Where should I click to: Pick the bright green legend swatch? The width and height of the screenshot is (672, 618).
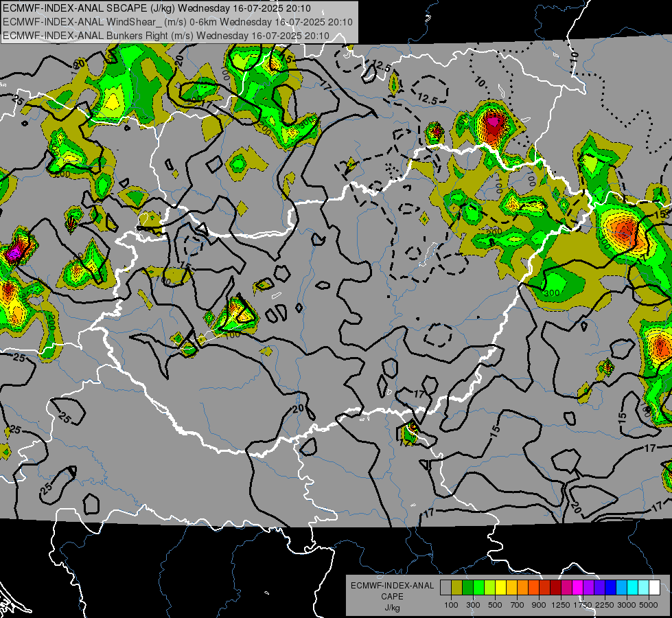pos(478,588)
